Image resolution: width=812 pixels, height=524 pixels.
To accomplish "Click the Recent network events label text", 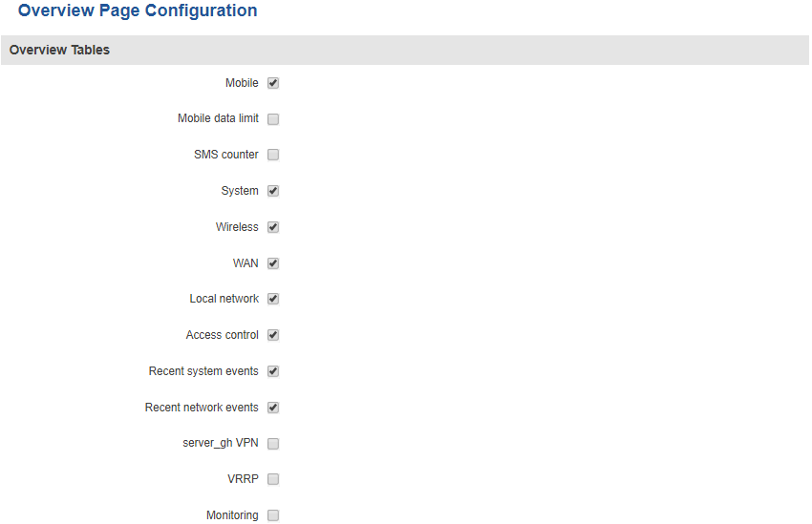I will point(202,408).
